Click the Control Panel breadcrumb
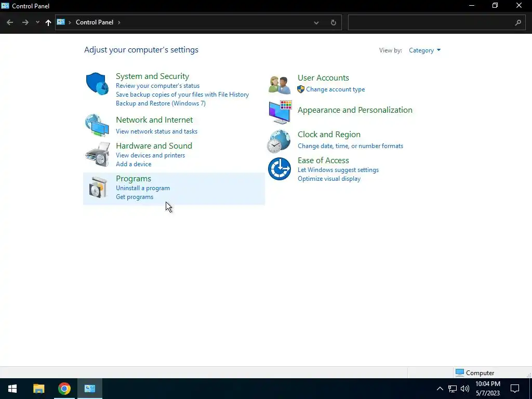Image resolution: width=532 pixels, height=399 pixels. (95, 22)
